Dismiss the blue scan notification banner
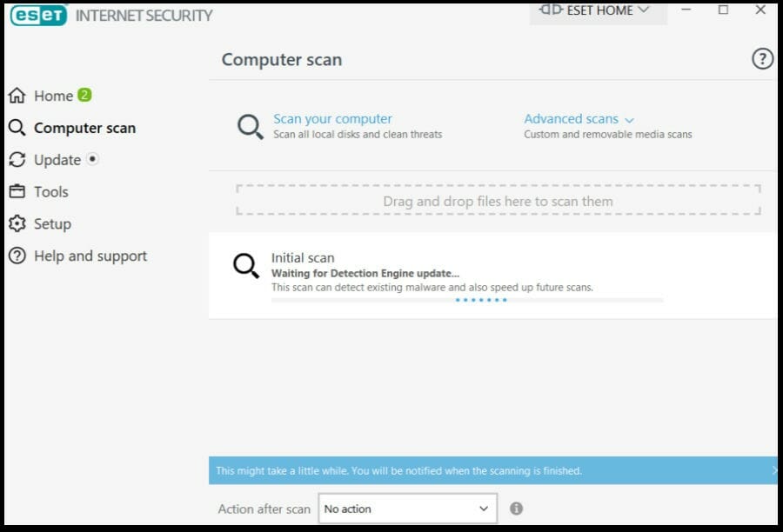Image resolution: width=783 pixels, height=532 pixels. click(x=773, y=470)
